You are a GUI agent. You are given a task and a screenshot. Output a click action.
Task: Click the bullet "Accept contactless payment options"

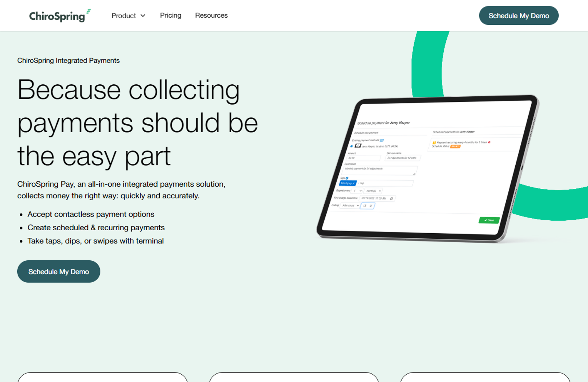[91, 214]
